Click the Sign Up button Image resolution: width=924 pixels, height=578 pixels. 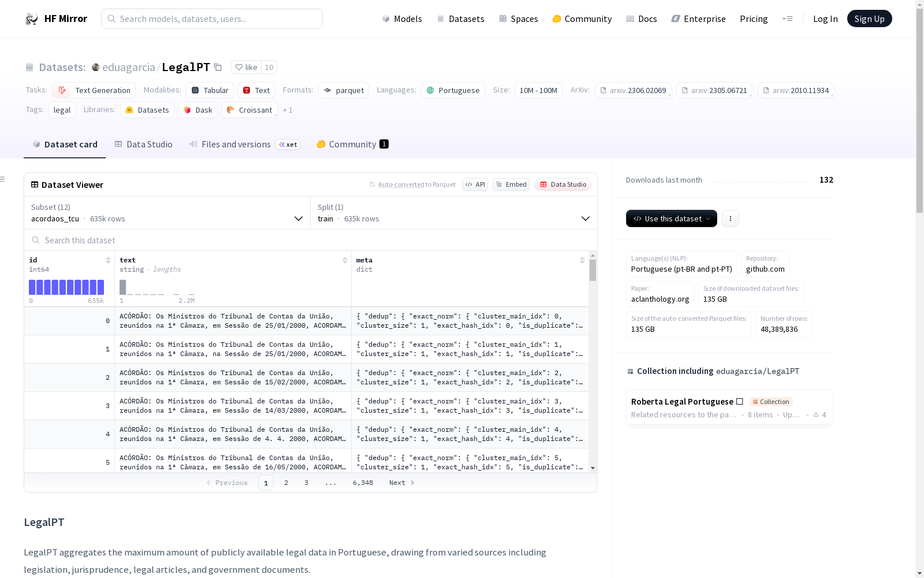(869, 19)
